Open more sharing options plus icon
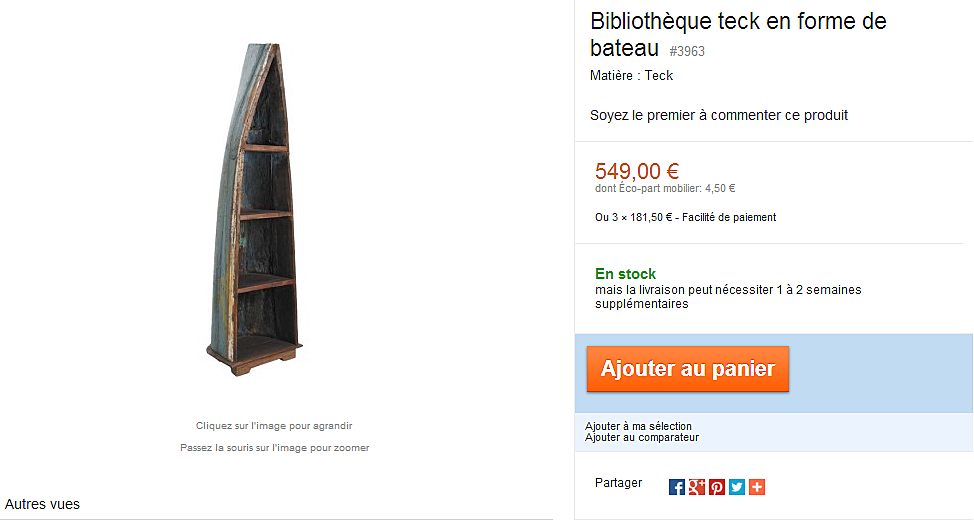974x523 pixels. (x=757, y=487)
